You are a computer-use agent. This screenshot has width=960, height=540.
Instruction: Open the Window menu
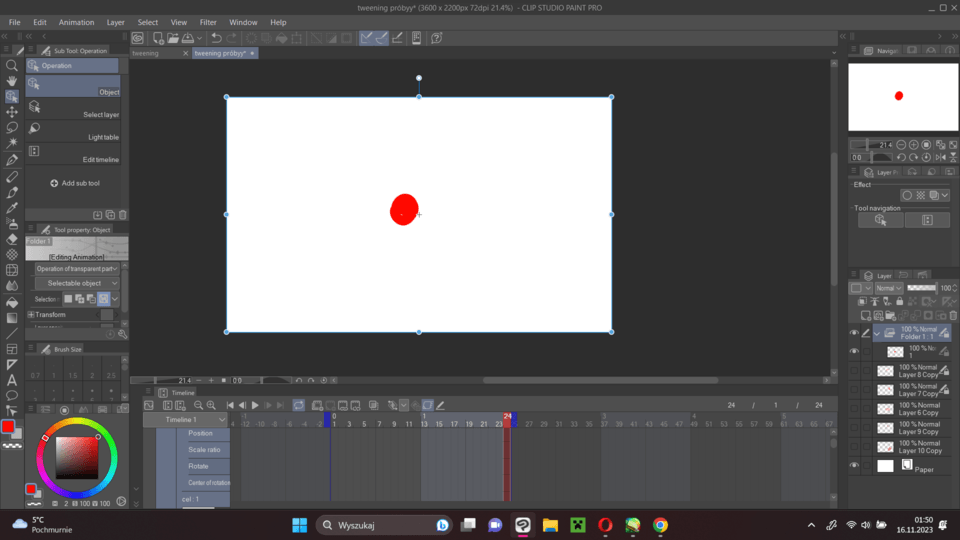pos(243,22)
